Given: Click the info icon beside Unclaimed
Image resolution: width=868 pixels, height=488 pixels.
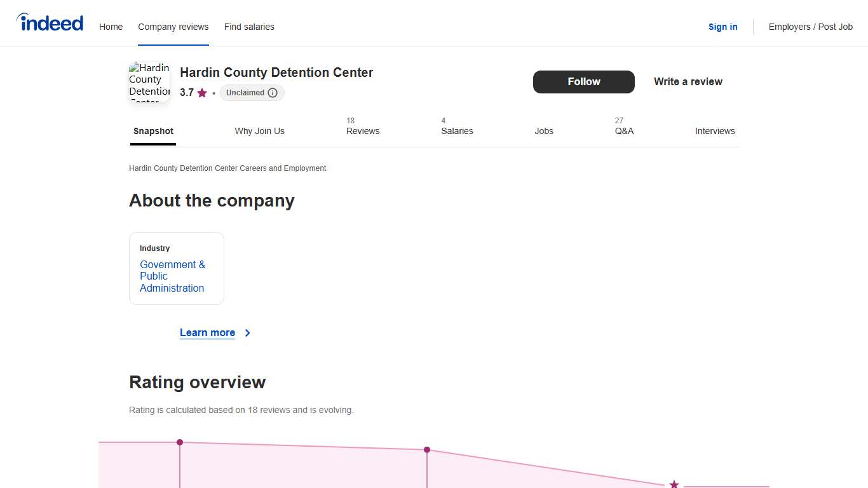Looking at the screenshot, I should click(273, 93).
